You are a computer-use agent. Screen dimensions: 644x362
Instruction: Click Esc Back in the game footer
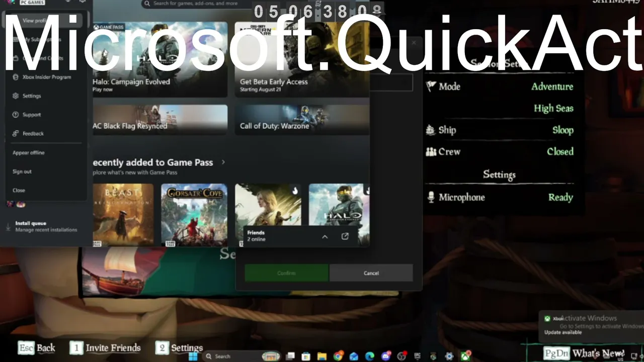coord(37,348)
